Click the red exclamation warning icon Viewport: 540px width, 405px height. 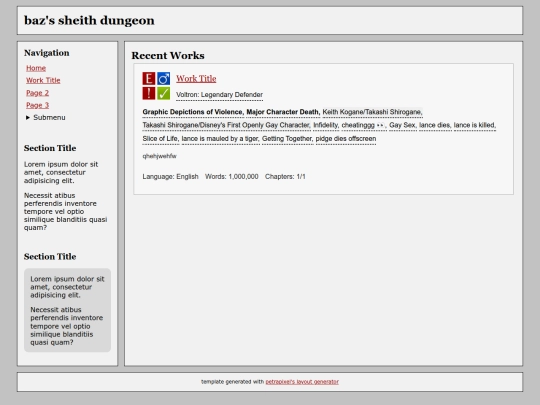coord(149,93)
